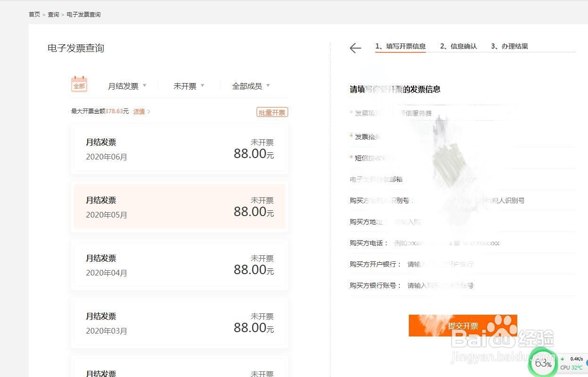Click the 批量开票 batch invoicing button
Screen dimensions: 588x377
click(x=272, y=112)
